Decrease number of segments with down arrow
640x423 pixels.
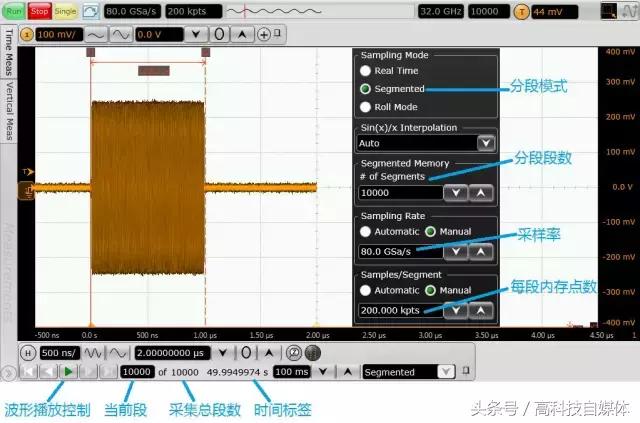(454, 192)
